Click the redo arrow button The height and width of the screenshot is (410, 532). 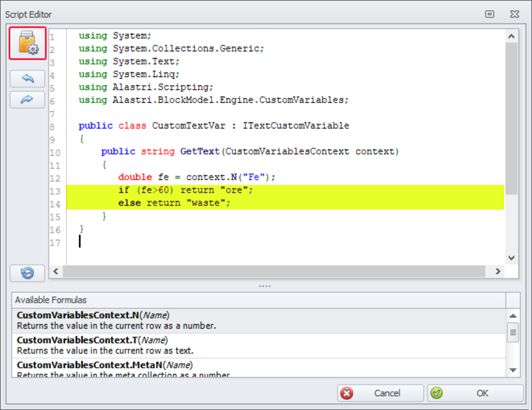coord(28,100)
